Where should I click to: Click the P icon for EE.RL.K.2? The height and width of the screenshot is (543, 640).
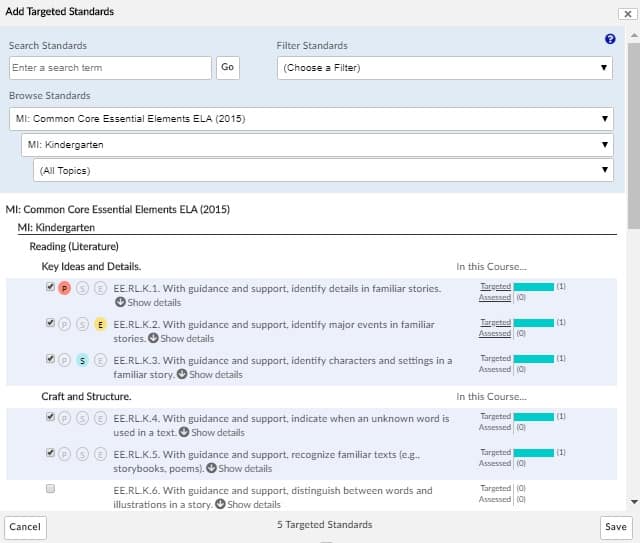(x=64, y=324)
